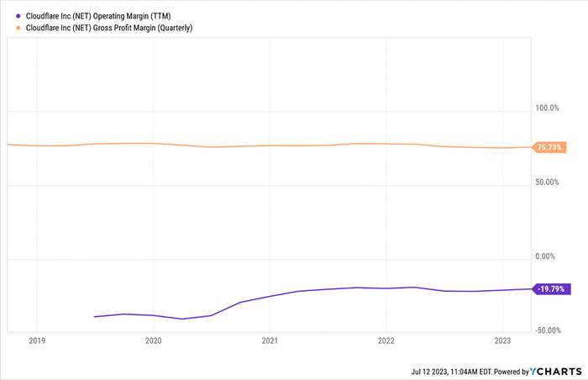Select the Operating Margin (TTM) legend label
Image resolution: width=588 pixels, height=380 pixels.
point(98,16)
